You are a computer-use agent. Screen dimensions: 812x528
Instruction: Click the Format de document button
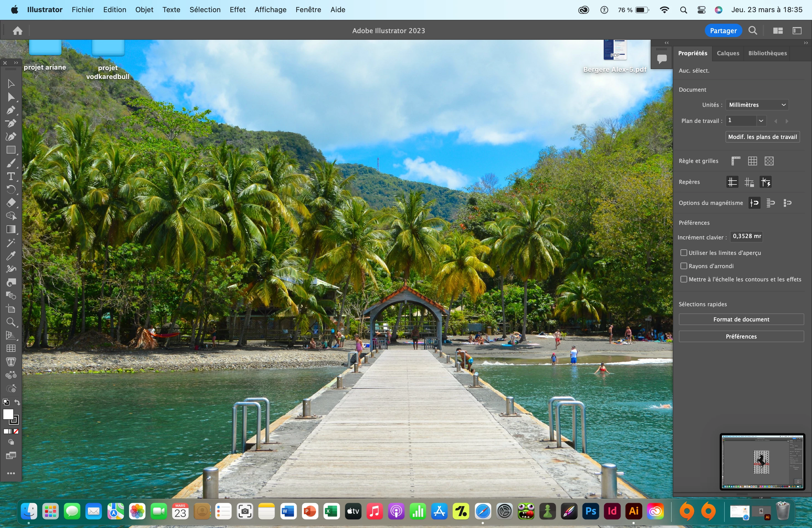point(741,320)
